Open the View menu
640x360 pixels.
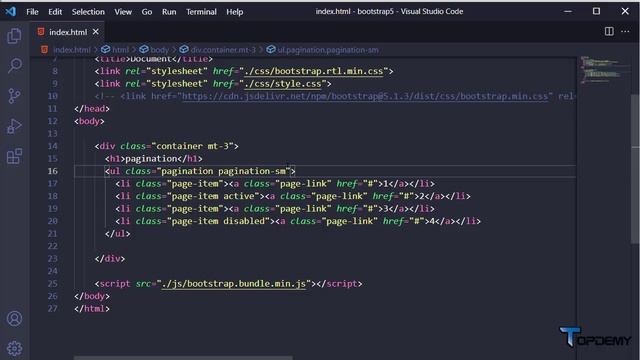[x=123, y=12]
